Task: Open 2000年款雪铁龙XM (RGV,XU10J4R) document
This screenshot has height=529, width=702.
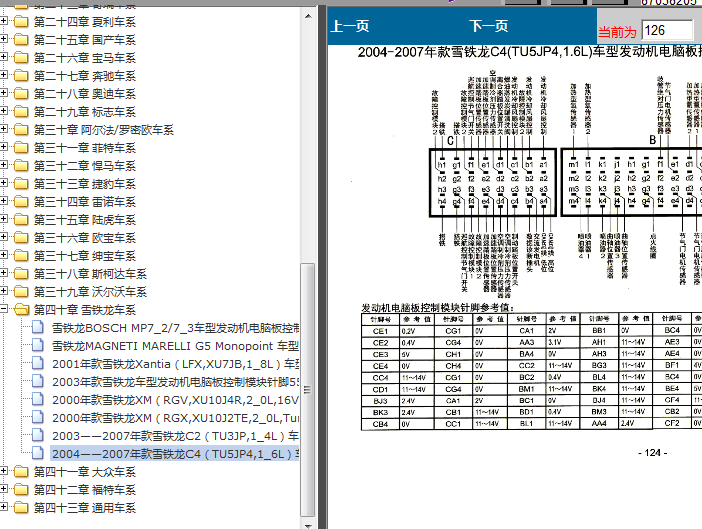Action: tap(175, 400)
